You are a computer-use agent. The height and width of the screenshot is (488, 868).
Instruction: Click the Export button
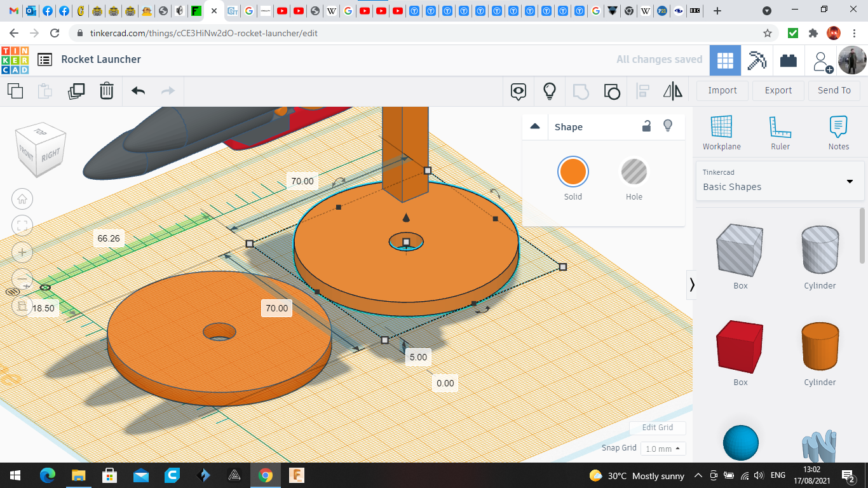(778, 90)
